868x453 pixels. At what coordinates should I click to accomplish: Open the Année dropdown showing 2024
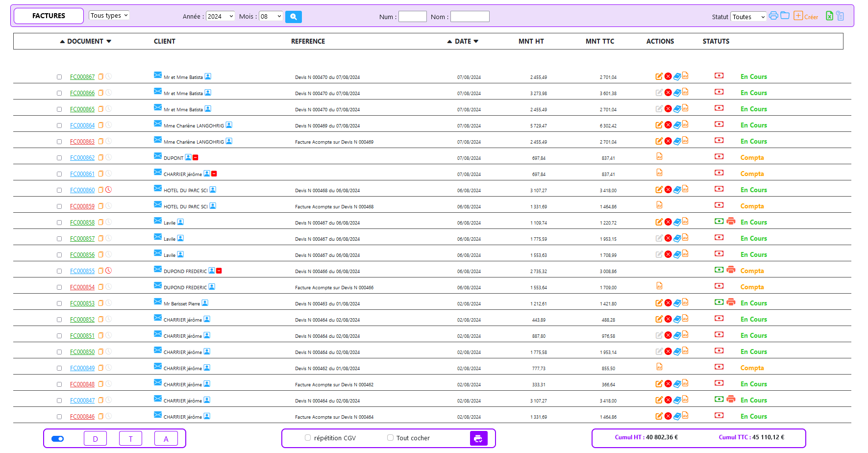pyautogui.click(x=220, y=16)
